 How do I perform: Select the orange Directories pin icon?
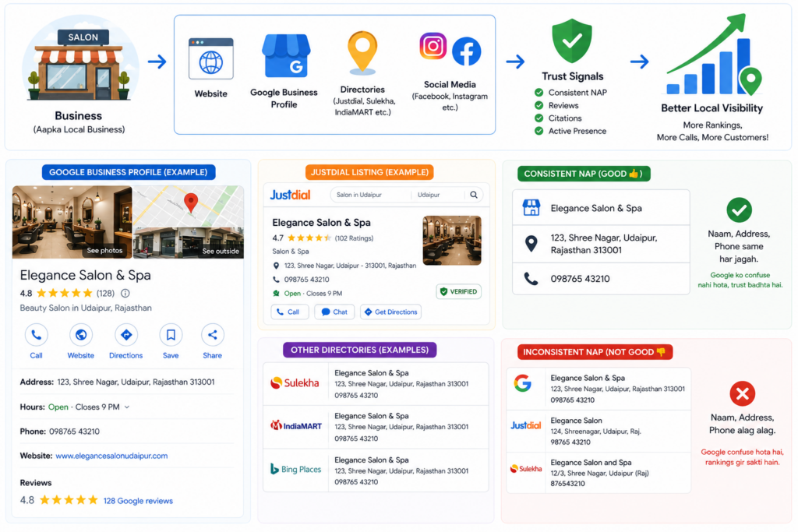pos(362,53)
